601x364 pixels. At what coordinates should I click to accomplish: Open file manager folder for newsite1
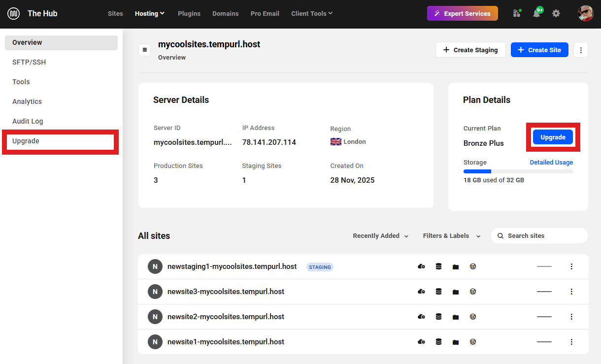(456, 342)
